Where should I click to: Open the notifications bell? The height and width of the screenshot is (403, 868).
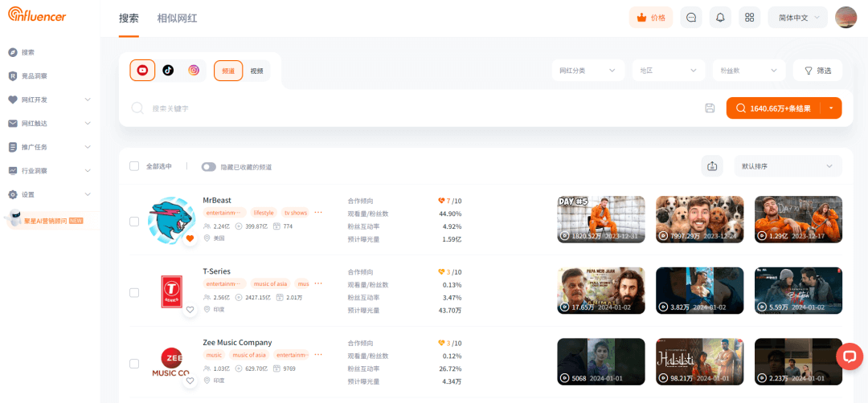pyautogui.click(x=720, y=18)
